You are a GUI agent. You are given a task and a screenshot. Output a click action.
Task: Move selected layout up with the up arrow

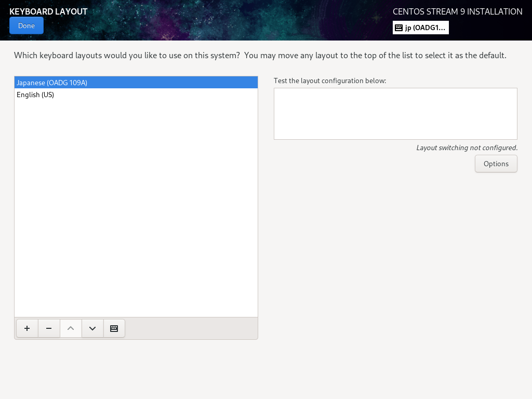[x=71, y=328]
